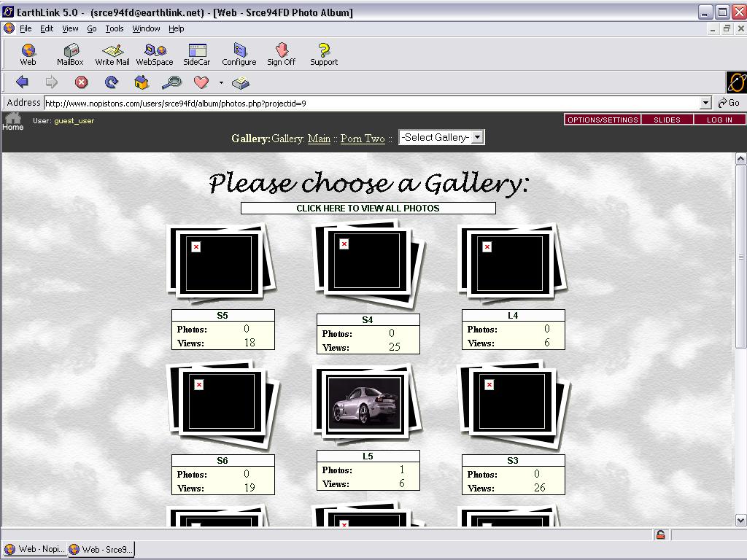Expand the favorites heart dropdown arrow
This screenshot has width=747, height=560.
pos(221,83)
